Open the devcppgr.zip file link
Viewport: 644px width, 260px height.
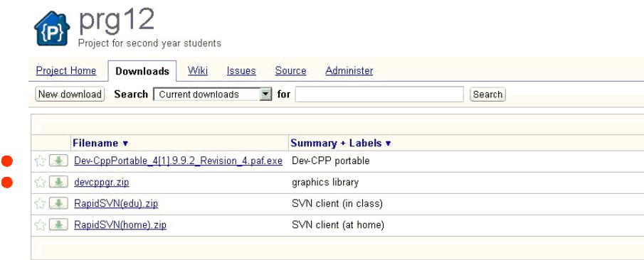click(x=102, y=182)
